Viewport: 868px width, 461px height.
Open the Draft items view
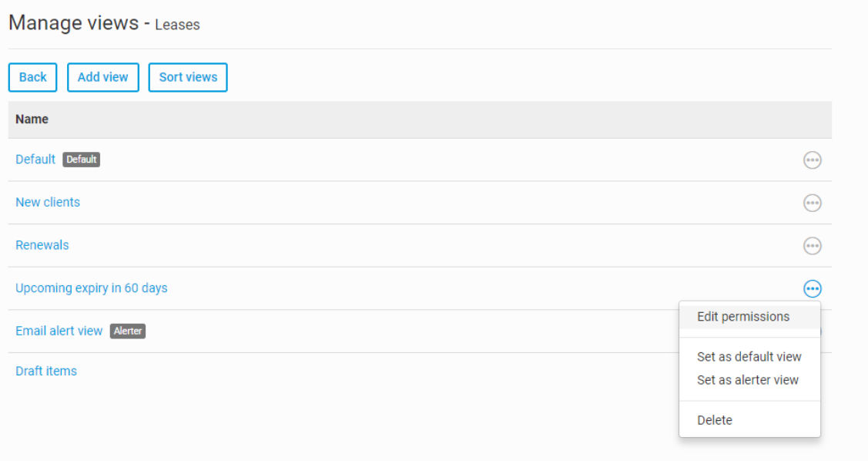(46, 372)
